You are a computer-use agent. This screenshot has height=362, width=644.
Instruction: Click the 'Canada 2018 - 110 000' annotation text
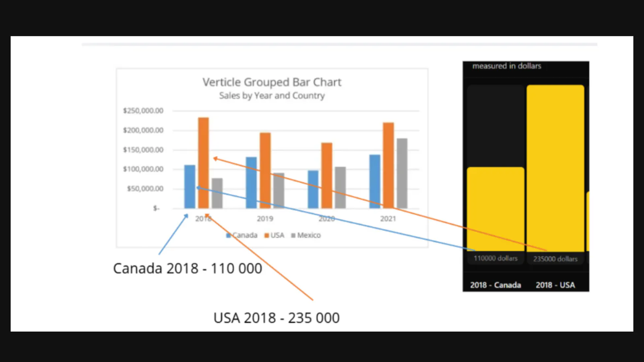(x=188, y=268)
